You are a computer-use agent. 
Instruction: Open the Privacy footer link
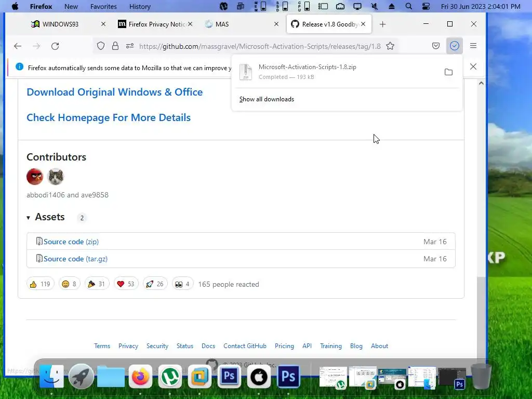(x=128, y=346)
